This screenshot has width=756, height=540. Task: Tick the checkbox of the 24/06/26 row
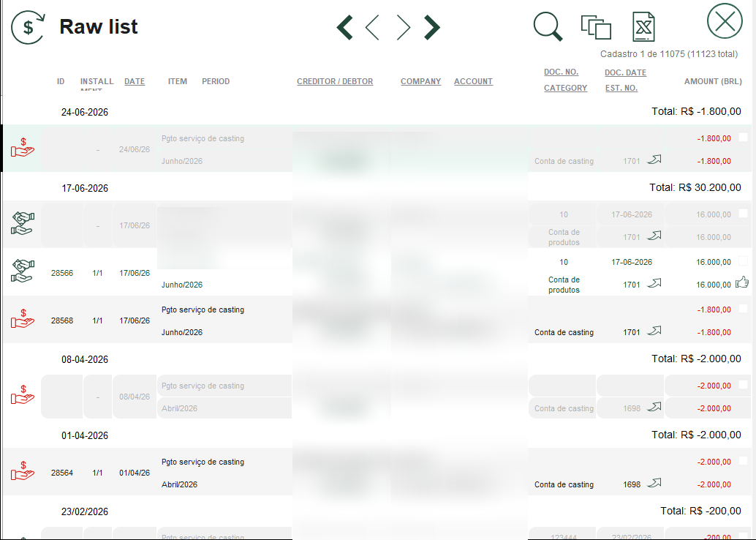tap(743, 138)
